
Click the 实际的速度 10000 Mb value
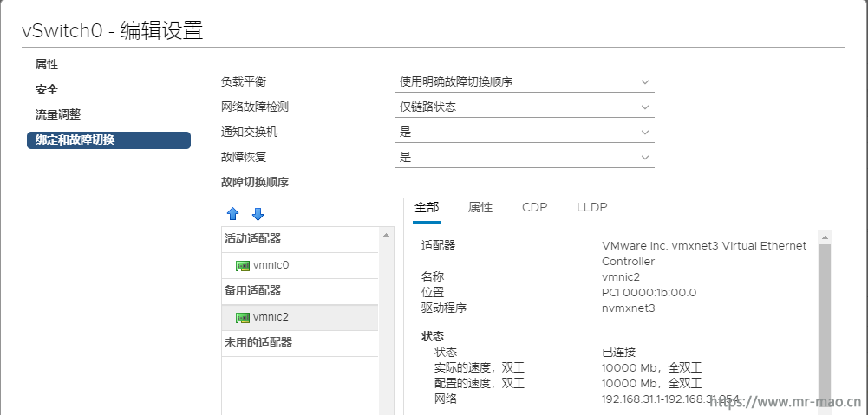tap(651, 367)
